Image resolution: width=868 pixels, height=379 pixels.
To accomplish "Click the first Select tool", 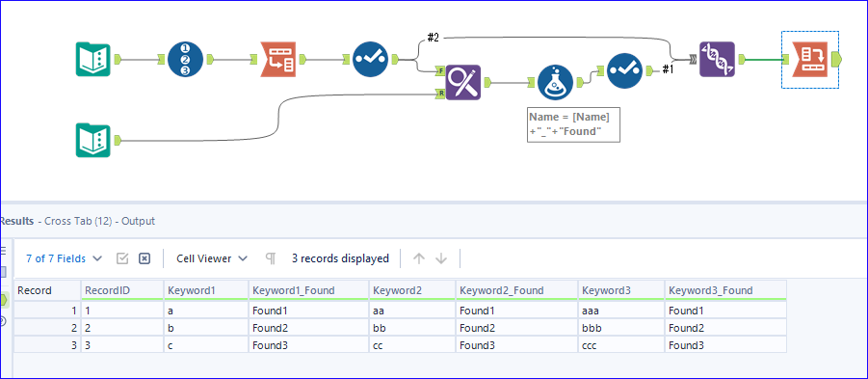I will pyautogui.click(x=370, y=59).
